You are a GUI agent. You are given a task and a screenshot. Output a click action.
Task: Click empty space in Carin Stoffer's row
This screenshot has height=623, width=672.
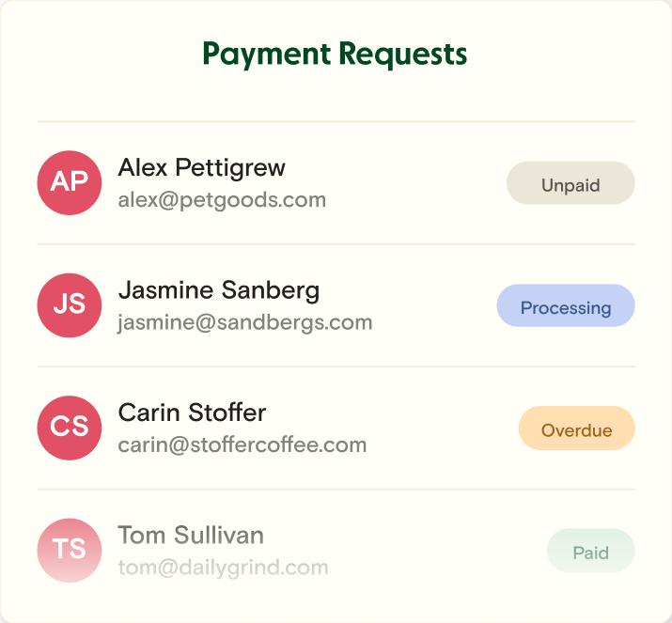(x=442, y=428)
